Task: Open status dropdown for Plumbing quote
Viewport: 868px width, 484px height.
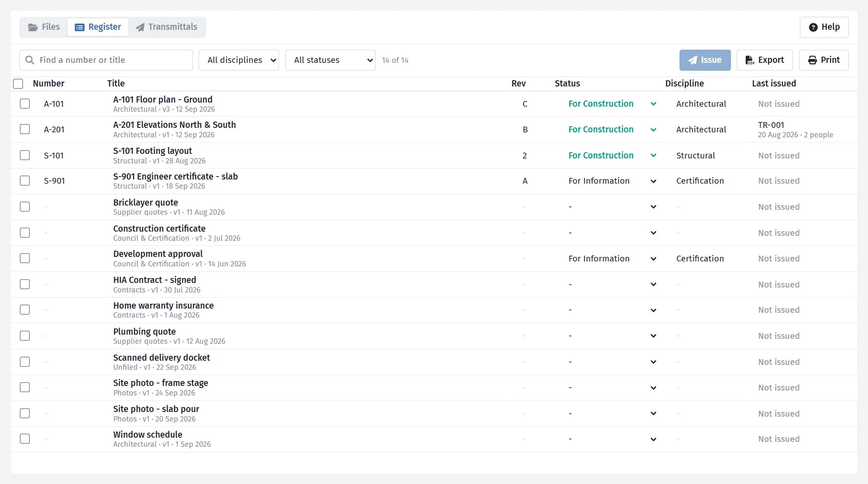Action: (x=612, y=336)
